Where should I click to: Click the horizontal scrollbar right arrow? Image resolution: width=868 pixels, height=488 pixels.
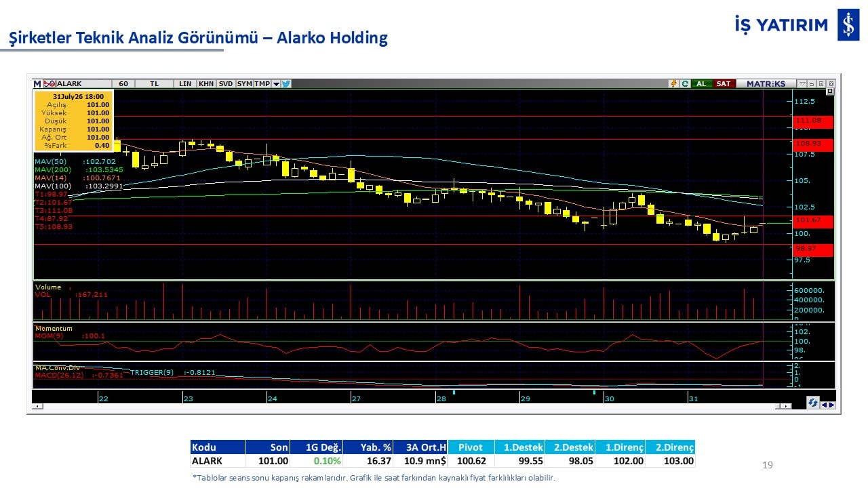click(787, 406)
